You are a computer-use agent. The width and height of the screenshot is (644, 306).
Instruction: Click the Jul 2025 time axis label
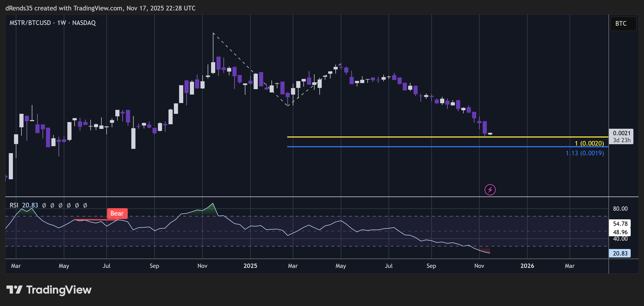click(389, 266)
